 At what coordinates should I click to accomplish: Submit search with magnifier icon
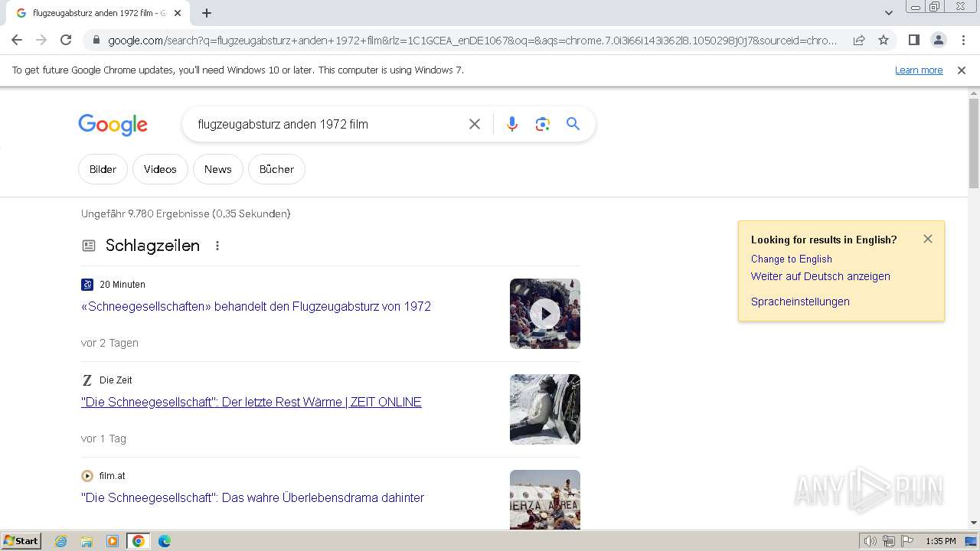point(573,124)
